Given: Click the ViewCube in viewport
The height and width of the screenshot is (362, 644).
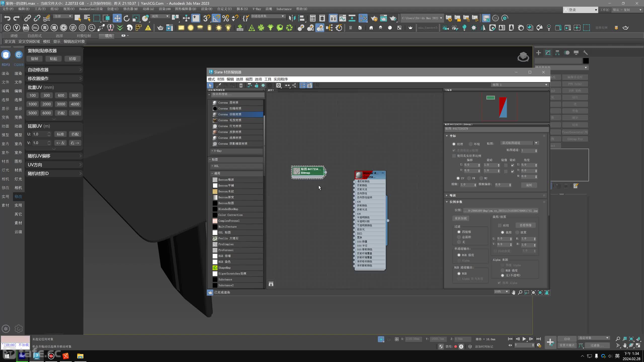Looking at the screenshot, I should pos(523,57).
